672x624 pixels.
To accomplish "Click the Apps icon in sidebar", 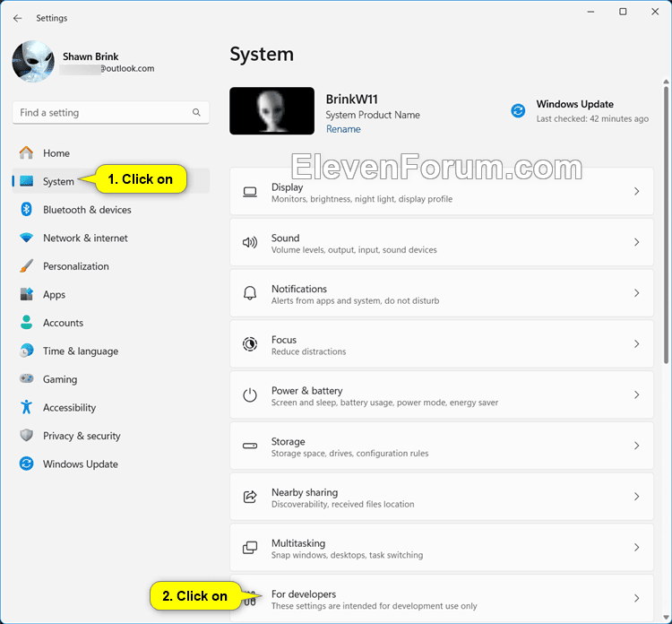I will pyautogui.click(x=26, y=294).
